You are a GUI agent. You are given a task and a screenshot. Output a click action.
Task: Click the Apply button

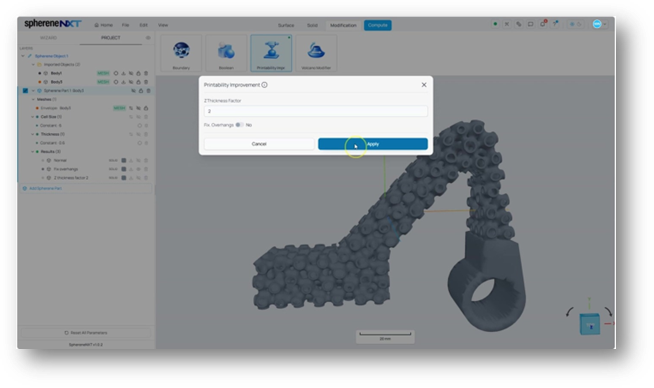tap(372, 144)
